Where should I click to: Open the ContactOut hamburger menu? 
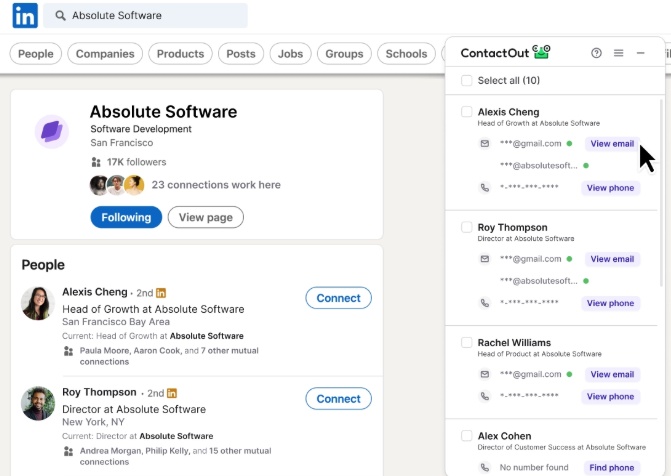click(618, 53)
